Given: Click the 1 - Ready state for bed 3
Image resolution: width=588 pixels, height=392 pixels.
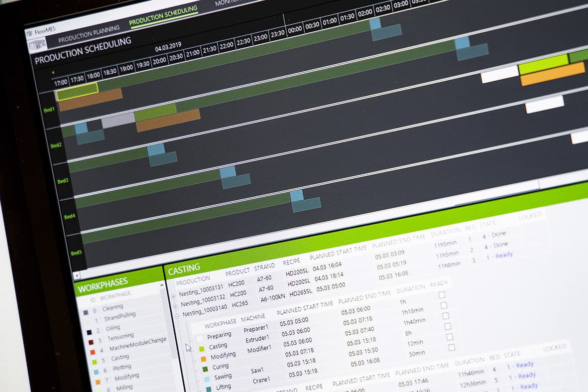Looking at the screenshot, I should [499, 256].
